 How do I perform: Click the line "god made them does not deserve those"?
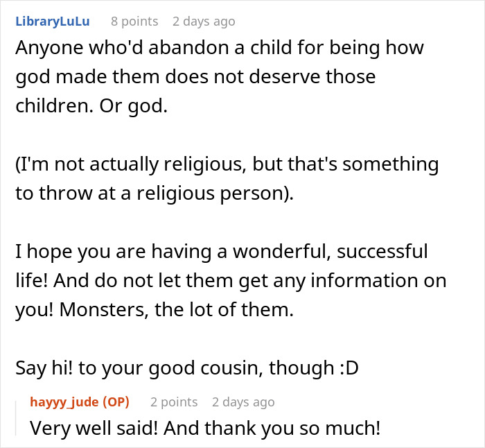(x=195, y=76)
